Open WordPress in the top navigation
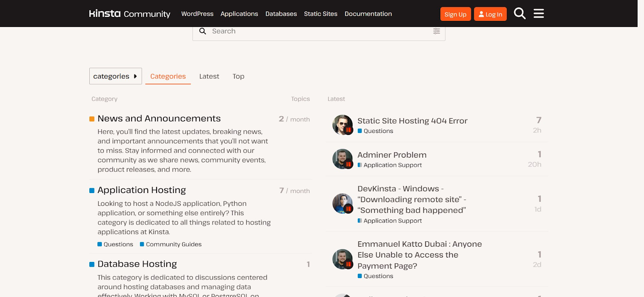Screen dimensions: 644x297 (x=197, y=14)
